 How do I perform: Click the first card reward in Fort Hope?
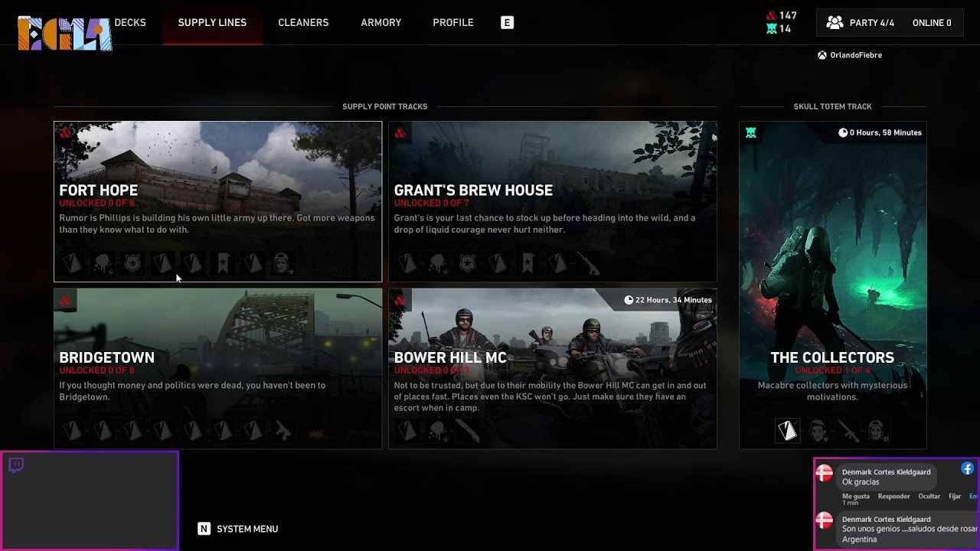pyautogui.click(x=72, y=263)
